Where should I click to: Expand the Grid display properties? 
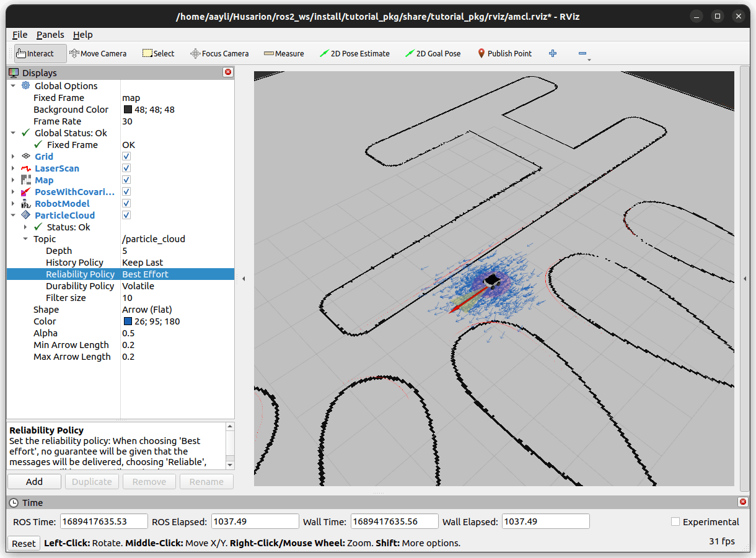coord(13,157)
